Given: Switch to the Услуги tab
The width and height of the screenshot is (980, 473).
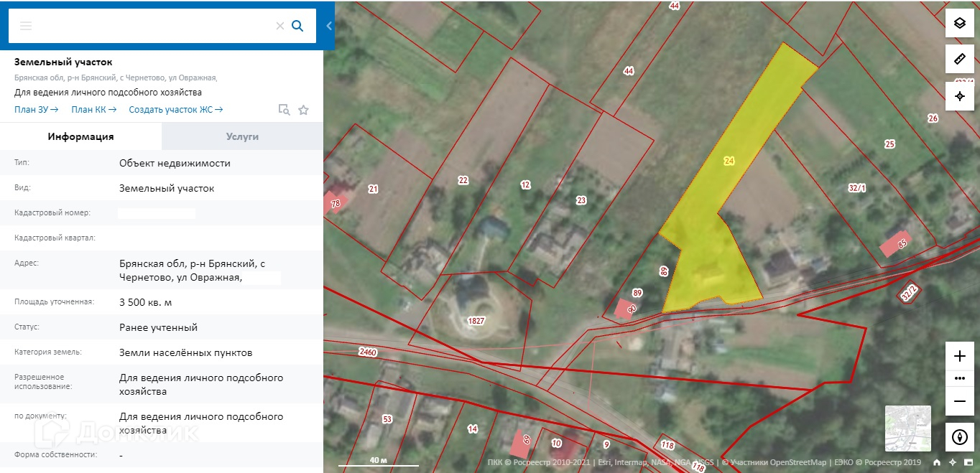Looking at the screenshot, I should [x=242, y=136].
